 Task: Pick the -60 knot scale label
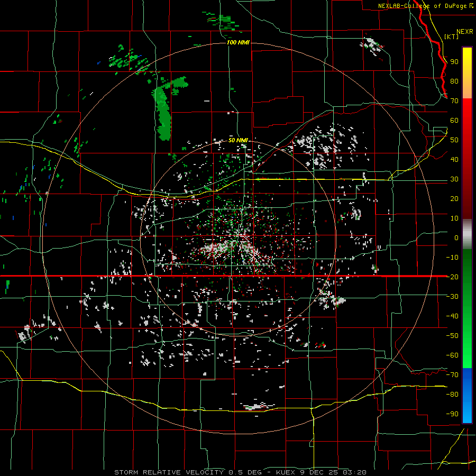pos(452,355)
